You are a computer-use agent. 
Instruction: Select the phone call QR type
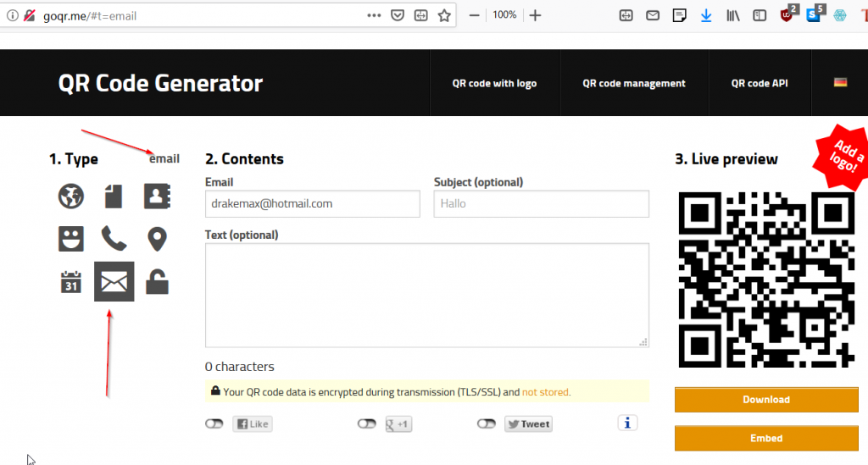114,239
